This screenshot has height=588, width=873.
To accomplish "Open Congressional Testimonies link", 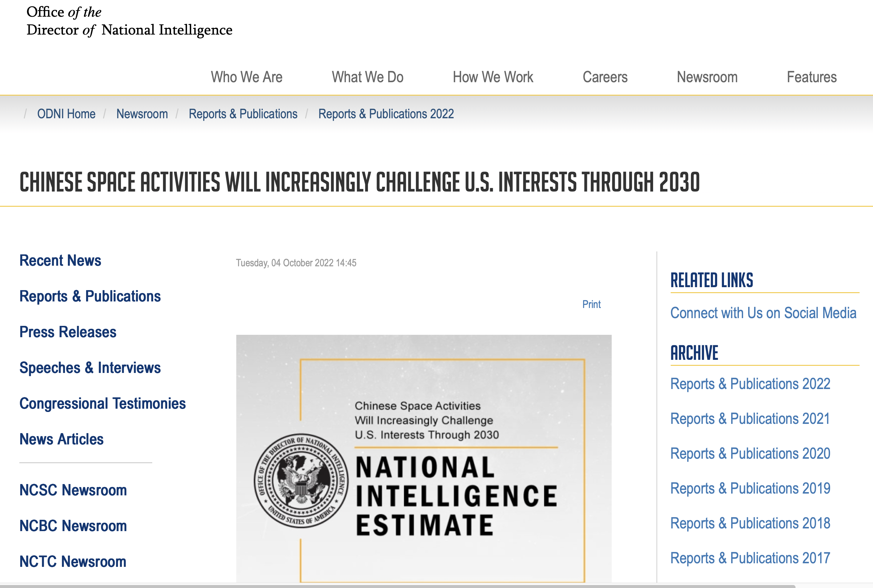I will (102, 404).
